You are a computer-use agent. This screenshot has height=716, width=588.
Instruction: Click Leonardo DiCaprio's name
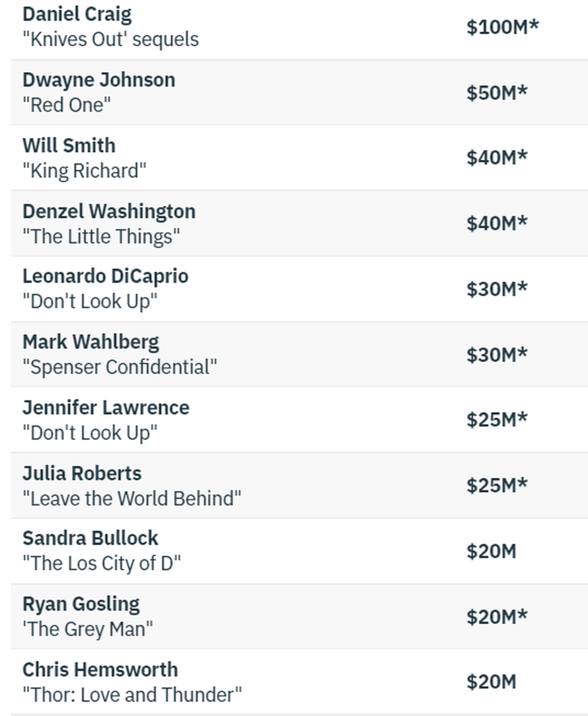(x=105, y=276)
